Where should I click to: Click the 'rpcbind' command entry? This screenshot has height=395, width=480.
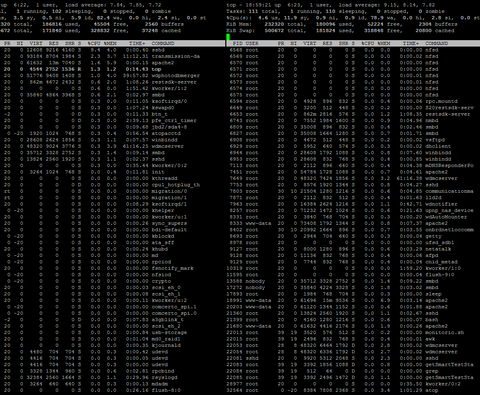pyautogui.click(x=163, y=371)
